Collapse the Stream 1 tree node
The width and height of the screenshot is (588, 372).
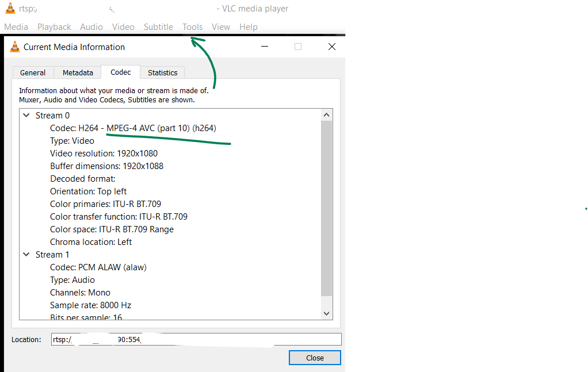click(x=26, y=255)
